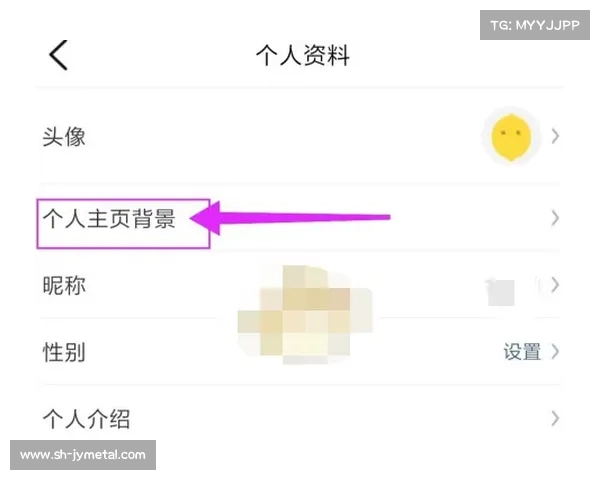Select the 昵称 row label
Screen dimensions: 600x480
(64, 285)
